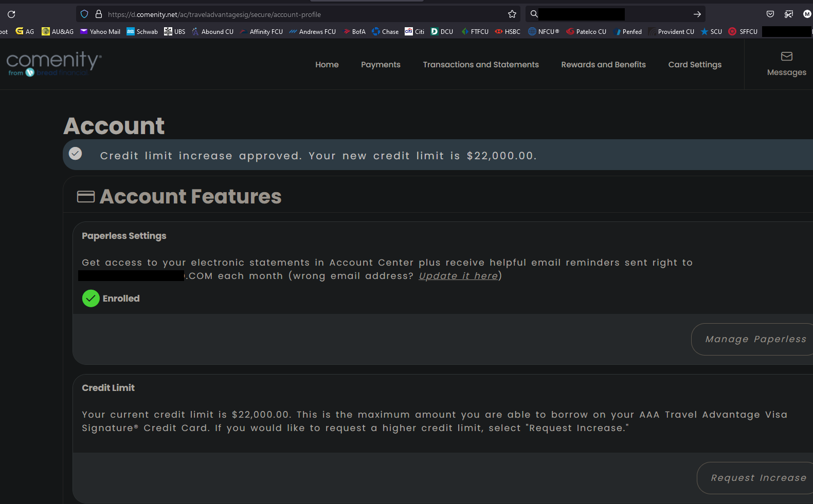Open the Affinity FCU bookmark
This screenshot has width=813, height=504.
point(261,31)
